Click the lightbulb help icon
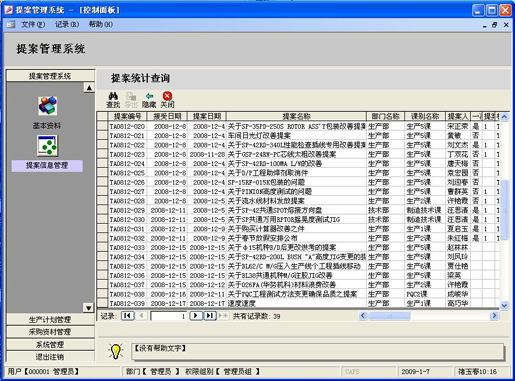The height and width of the screenshot is (381, 515). click(x=116, y=351)
